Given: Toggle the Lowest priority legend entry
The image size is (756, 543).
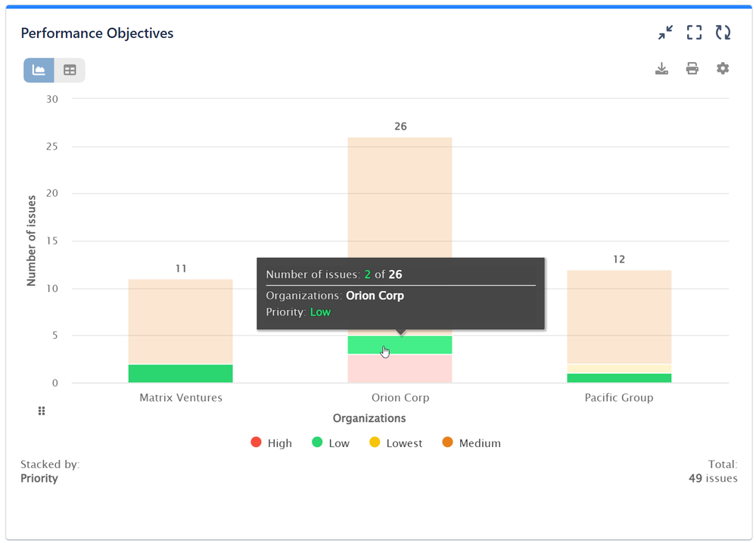Looking at the screenshot, I should (396, 442).
